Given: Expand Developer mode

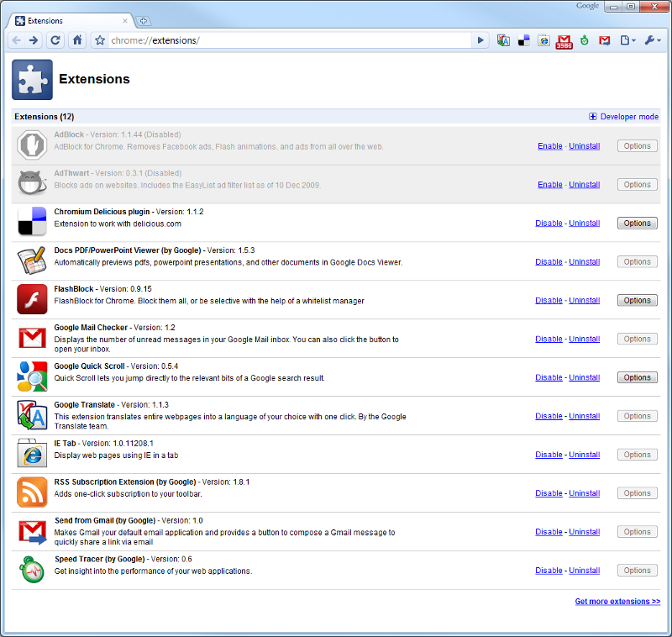Looking at the screenshot, I should 623,117.
